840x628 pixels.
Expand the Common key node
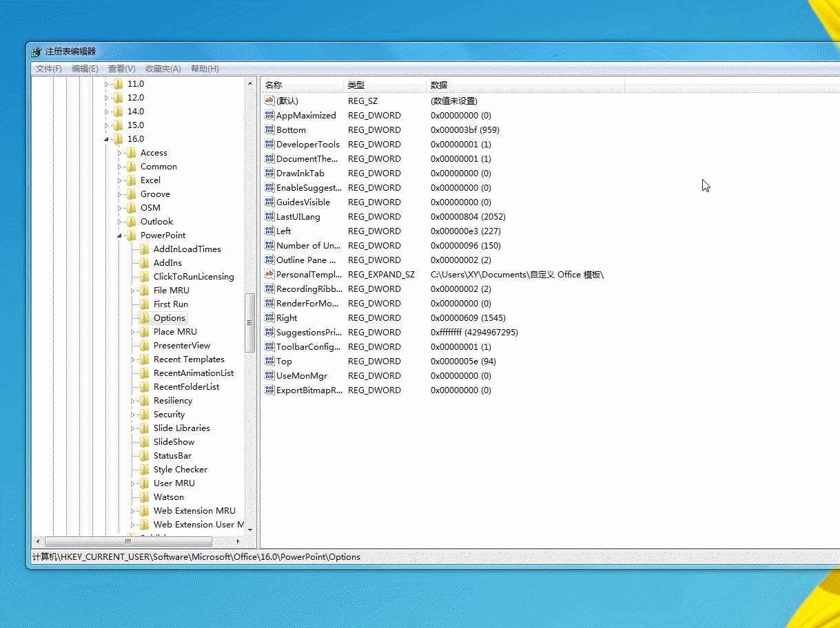(120, 167)
